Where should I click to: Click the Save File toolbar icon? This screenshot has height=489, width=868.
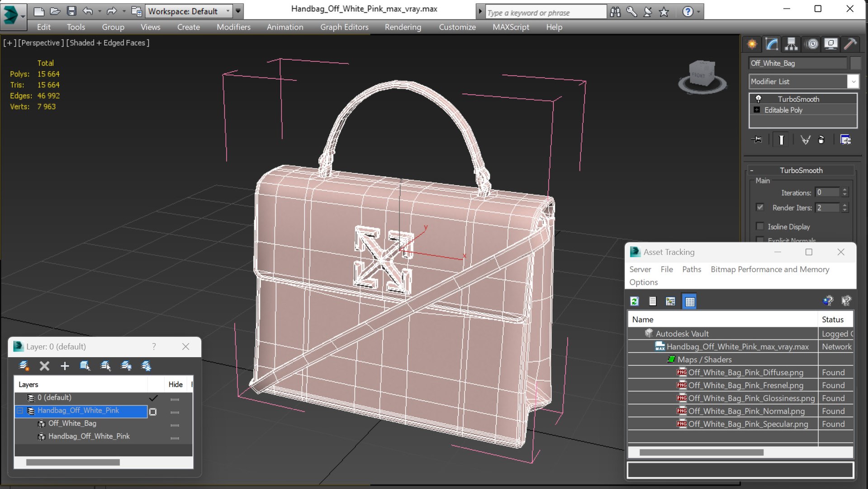[x=71, y=11]
